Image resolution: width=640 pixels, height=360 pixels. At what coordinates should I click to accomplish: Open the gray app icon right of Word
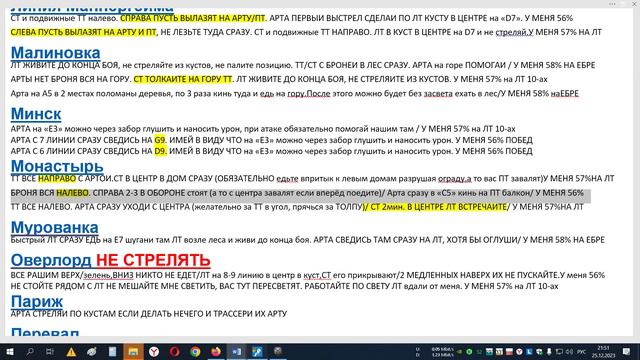pyautogui.click(x=278, y=351)
